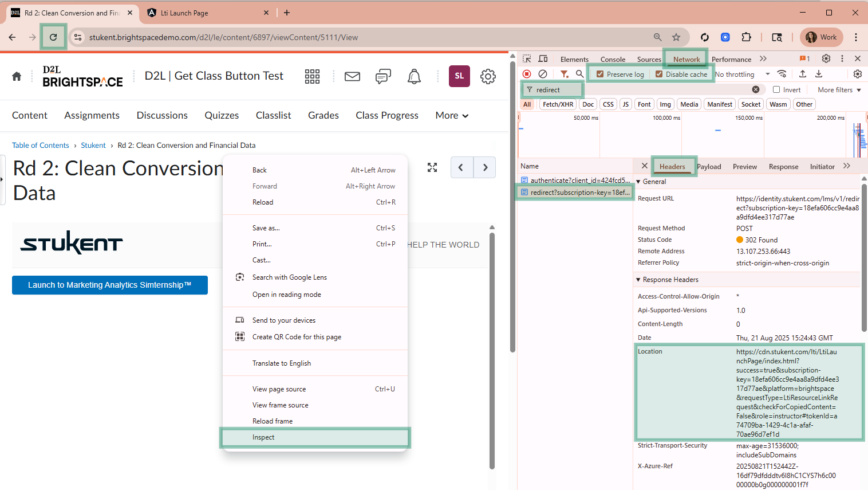Choose Inspect from the context menu
The image size is (868, 490).
click(x=315, y=437)
